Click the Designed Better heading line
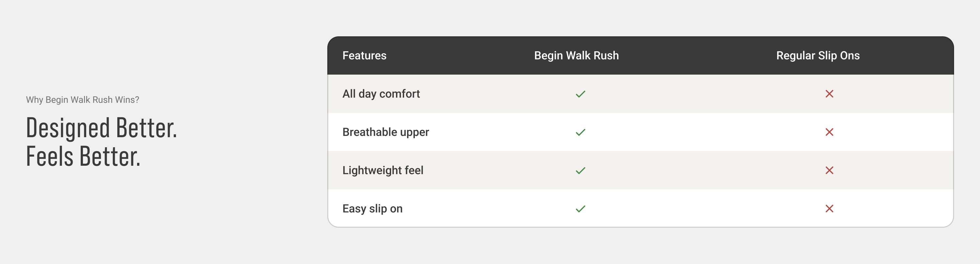 [x=101, y=128]
